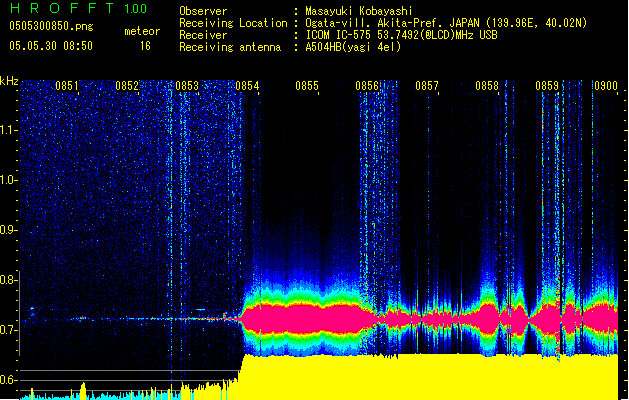
Task: Click ICOM IC-575 53.7492 MHz USB text
Action: pyautogui.click(x=402, y=35)
